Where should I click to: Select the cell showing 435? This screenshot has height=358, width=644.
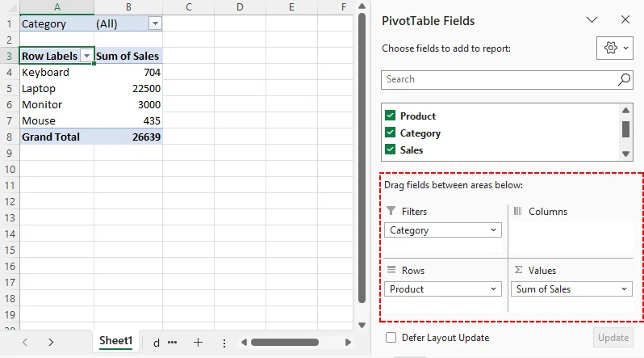point(128,120)
